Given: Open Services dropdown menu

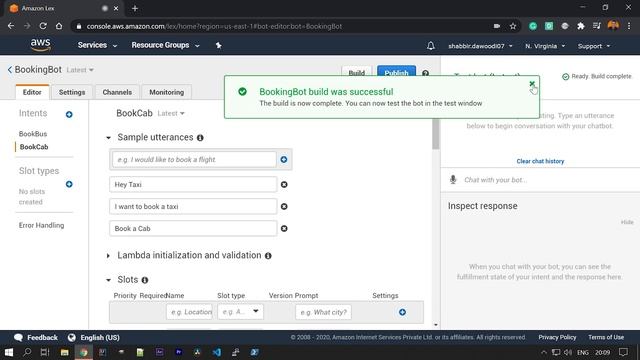Looking at the screenshot, I should [97, 45].
